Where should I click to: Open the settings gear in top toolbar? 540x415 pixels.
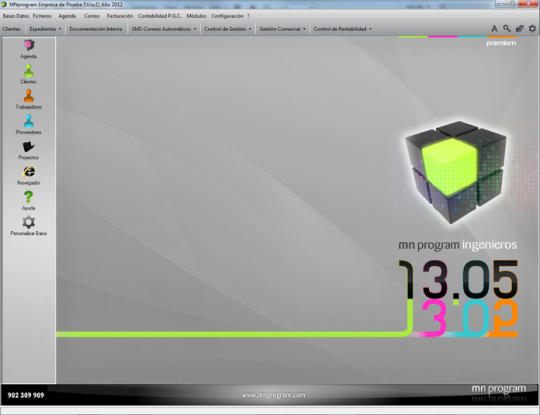tap(532, 29)
